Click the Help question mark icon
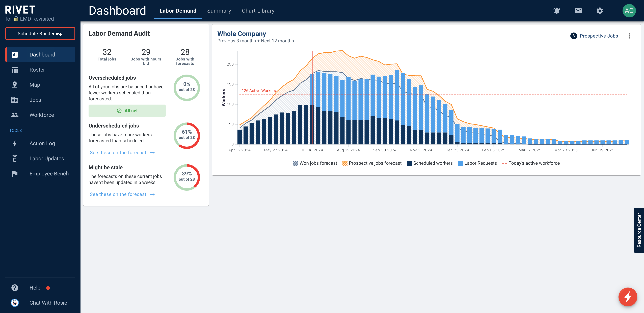 coord(15,288)
